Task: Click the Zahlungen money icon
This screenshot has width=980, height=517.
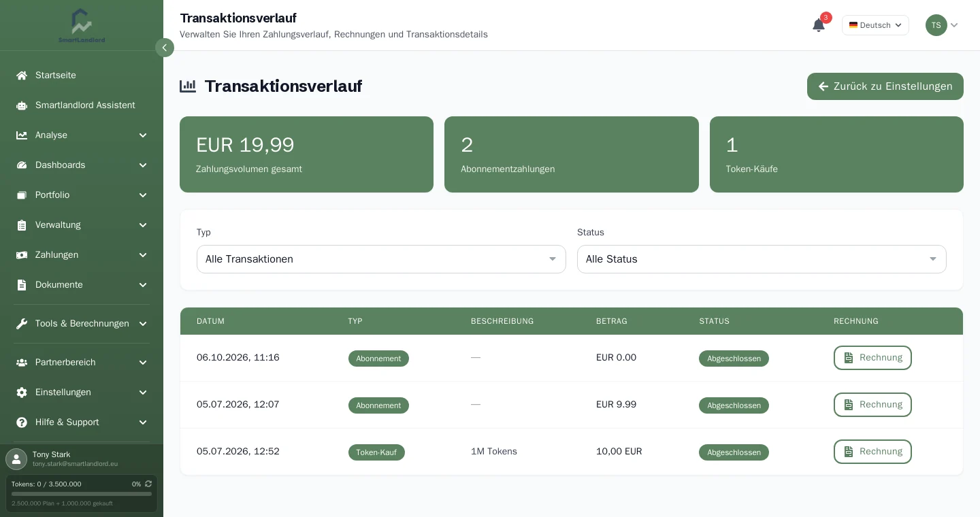Action: [x=22, y=255]
